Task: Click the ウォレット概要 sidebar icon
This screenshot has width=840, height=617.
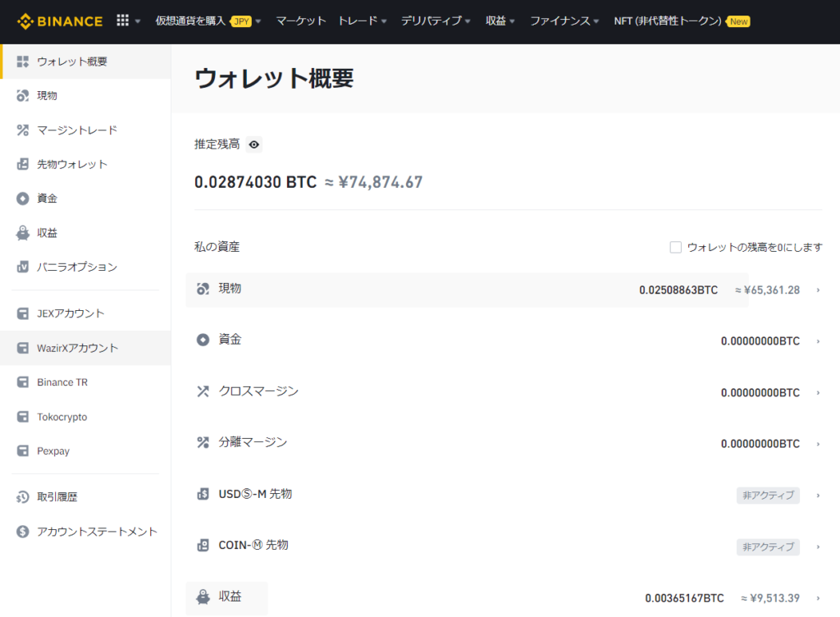Action: [23, 62]
